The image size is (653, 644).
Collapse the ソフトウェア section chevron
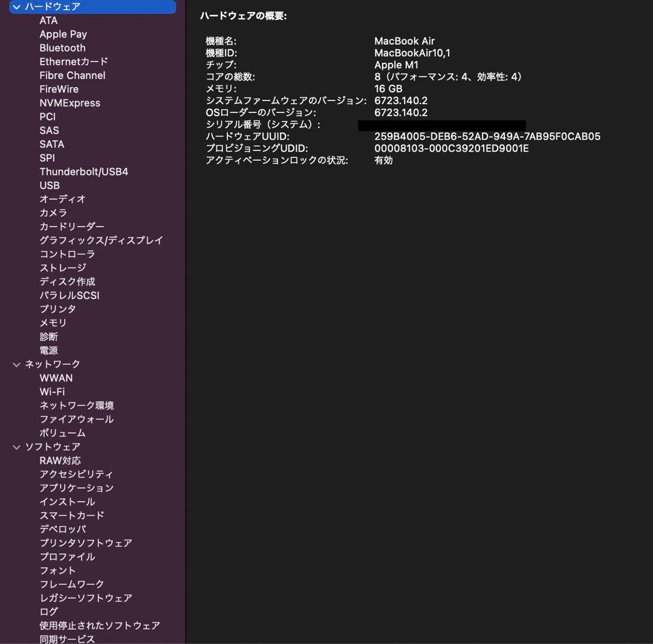click(x=16, y=447)
